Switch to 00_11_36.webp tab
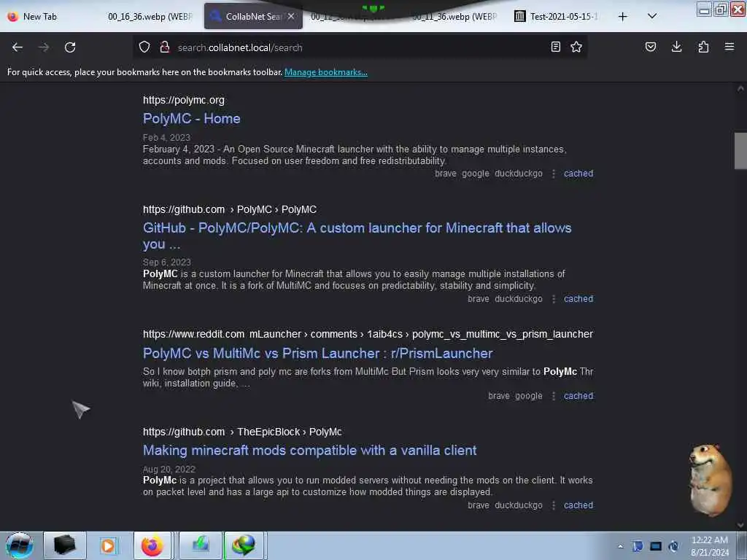This screenshot has width=747, height=560. tap(454, 17)
